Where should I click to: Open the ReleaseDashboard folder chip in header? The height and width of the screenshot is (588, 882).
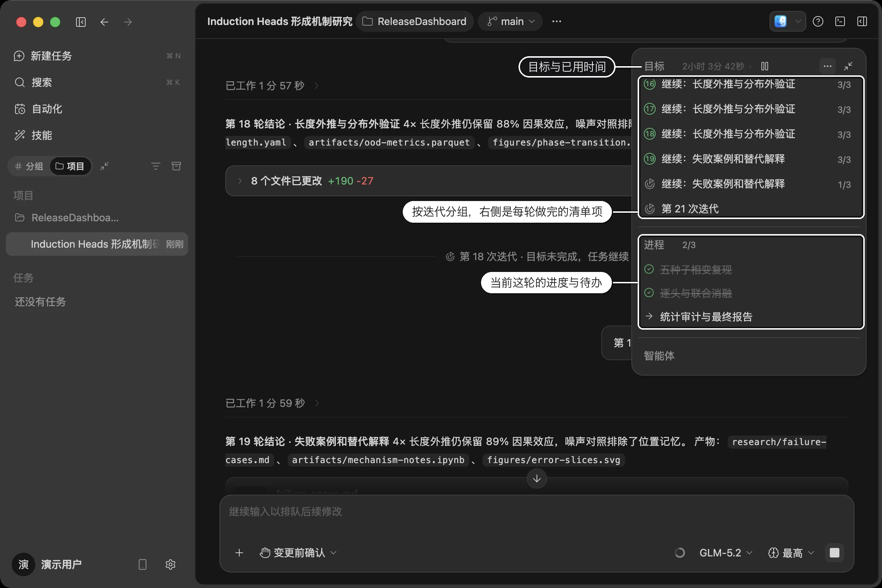pyautogui.click(x=415, y=21)
